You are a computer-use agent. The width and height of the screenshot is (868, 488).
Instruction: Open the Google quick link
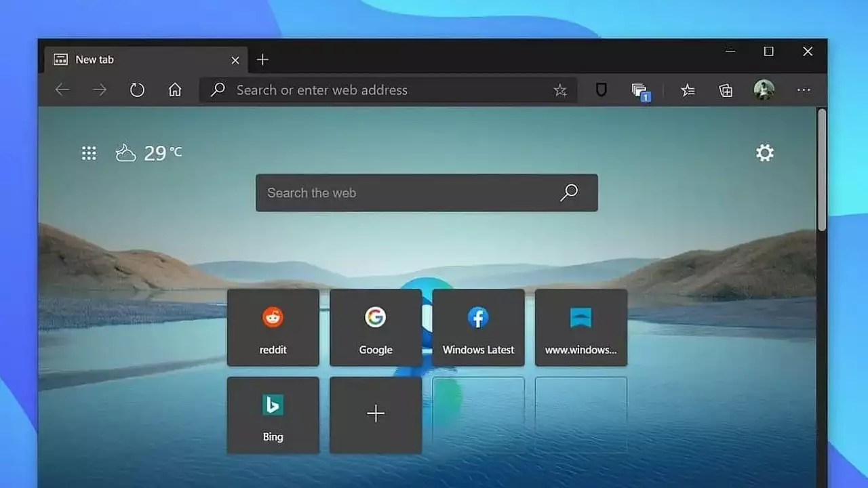[x=376, y=328]
